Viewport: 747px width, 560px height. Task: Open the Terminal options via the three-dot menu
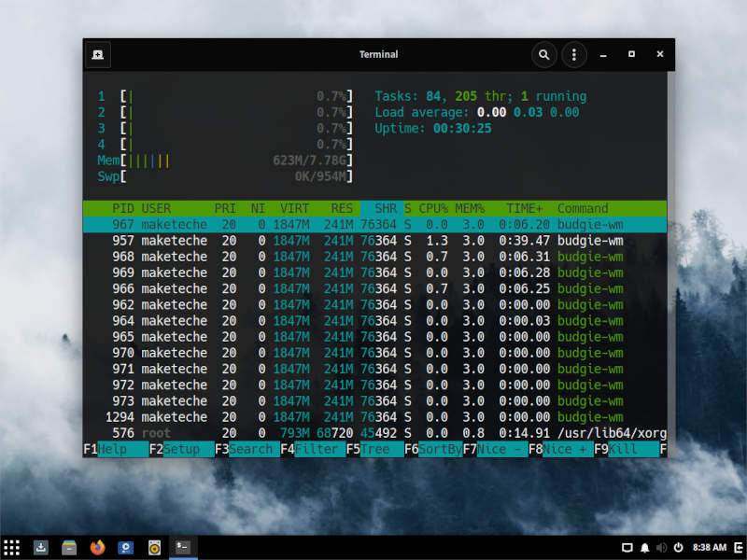(x=573, y=54)
